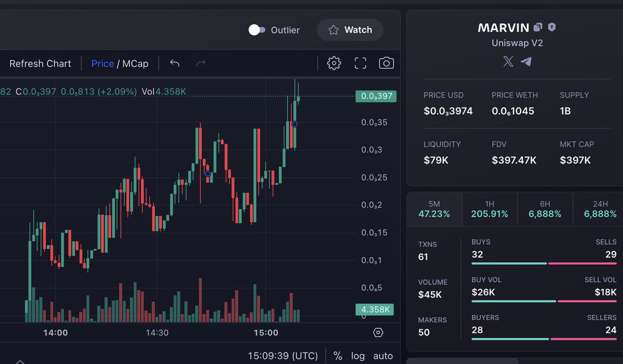Click the SUPPLY value 1B
623x364 pixels.
pos(565,111)
